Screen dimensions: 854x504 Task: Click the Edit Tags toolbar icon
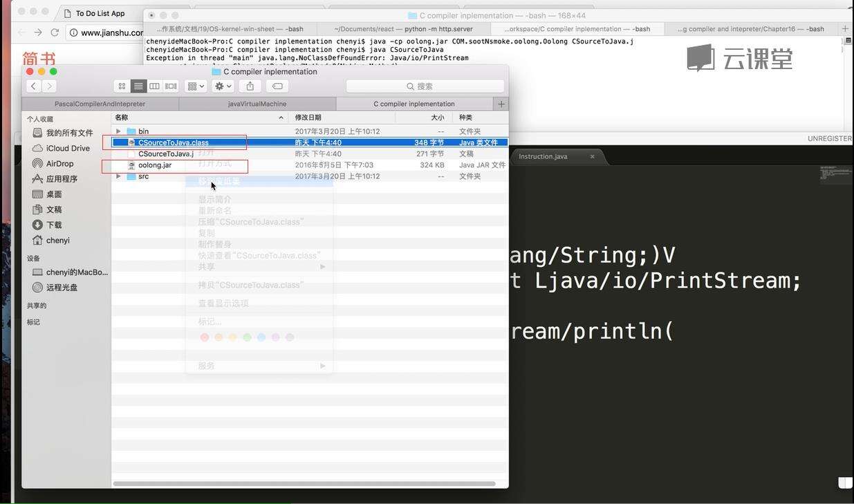[x=277, y=86]
